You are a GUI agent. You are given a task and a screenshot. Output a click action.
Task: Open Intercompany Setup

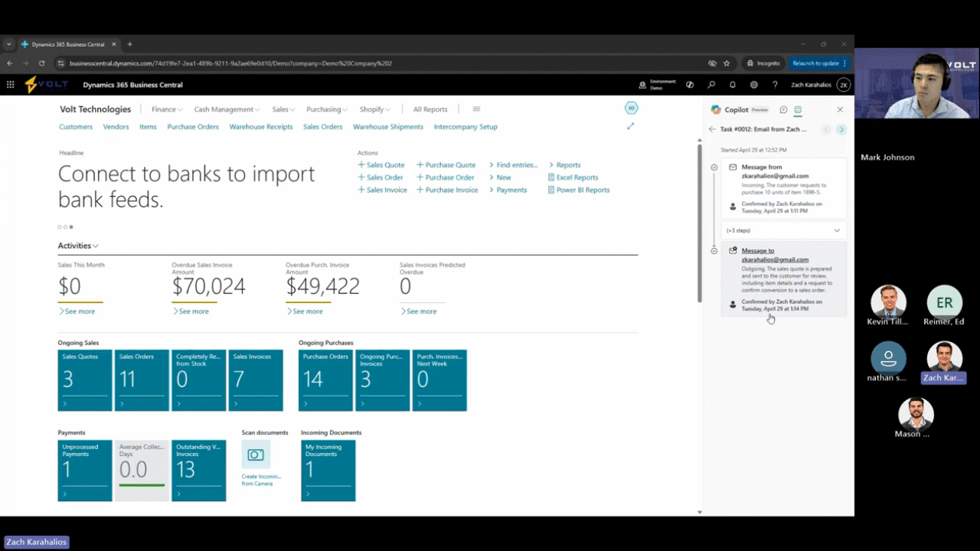coord(465,127)
